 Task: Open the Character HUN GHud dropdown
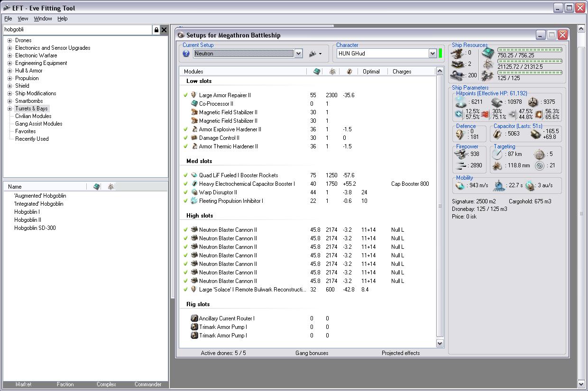click(432, 54)
